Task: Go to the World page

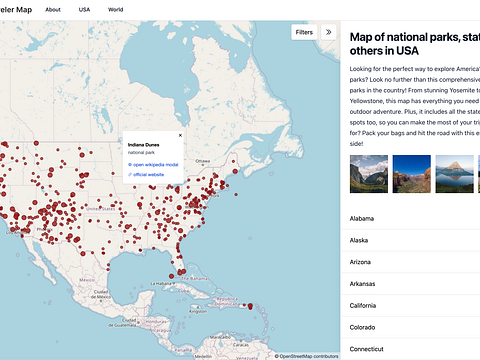Action: 116,10
